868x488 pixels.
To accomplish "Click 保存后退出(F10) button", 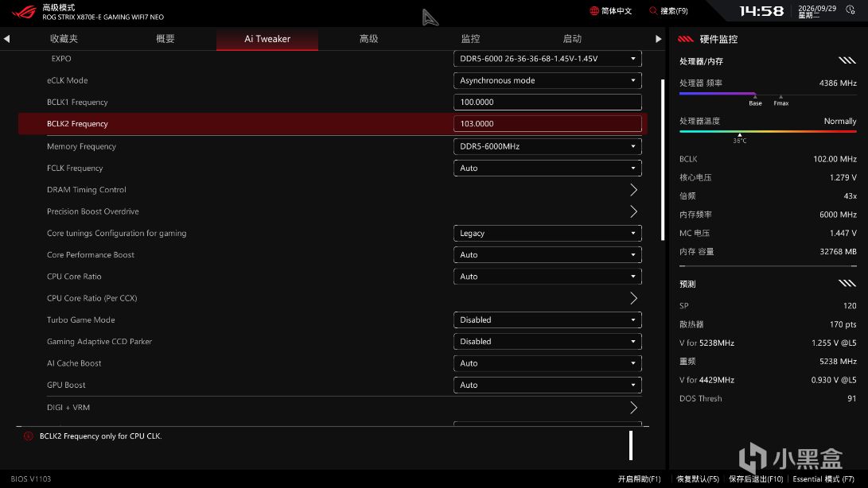I will click(756, 479).
